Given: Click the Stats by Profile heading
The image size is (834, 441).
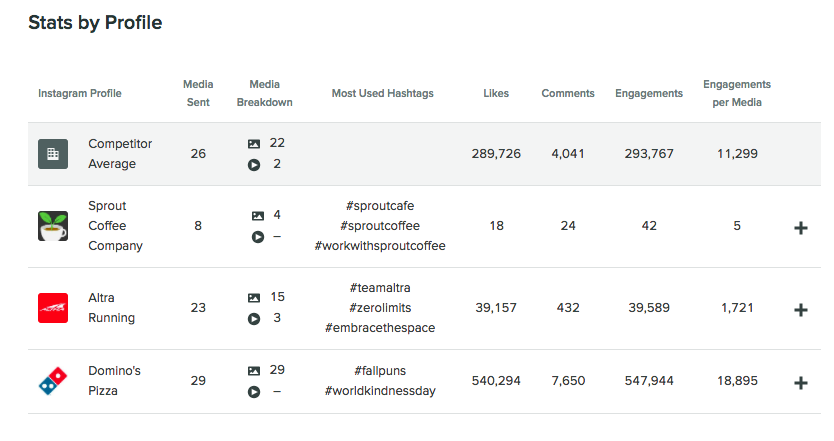Looking at the screenshot, I should point(95,23).
